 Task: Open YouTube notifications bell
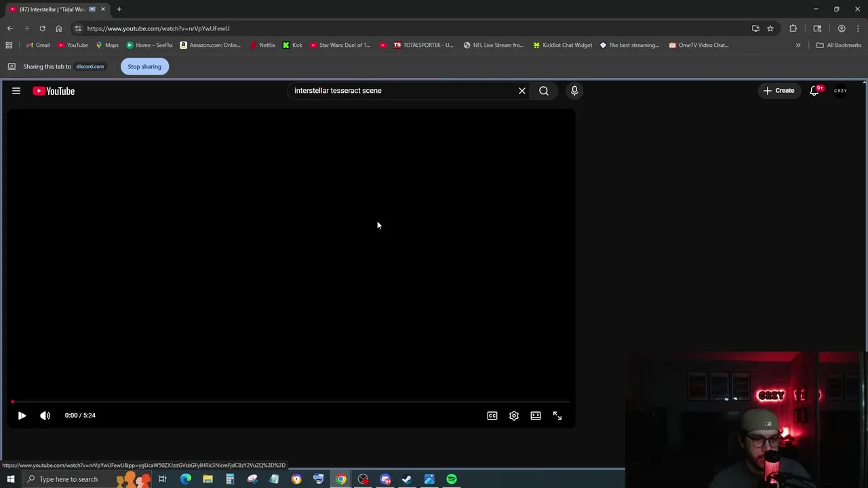pyautogui.click(x=815, y=91)
